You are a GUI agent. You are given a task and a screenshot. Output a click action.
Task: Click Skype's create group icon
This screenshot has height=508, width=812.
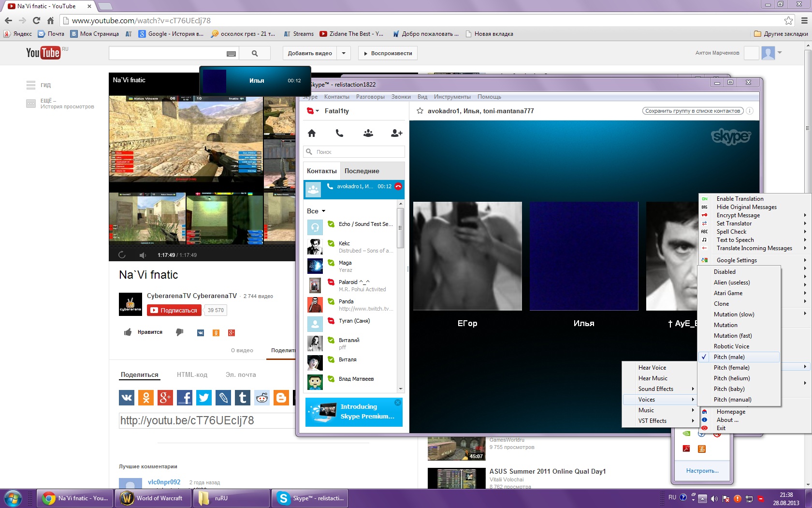368,133
